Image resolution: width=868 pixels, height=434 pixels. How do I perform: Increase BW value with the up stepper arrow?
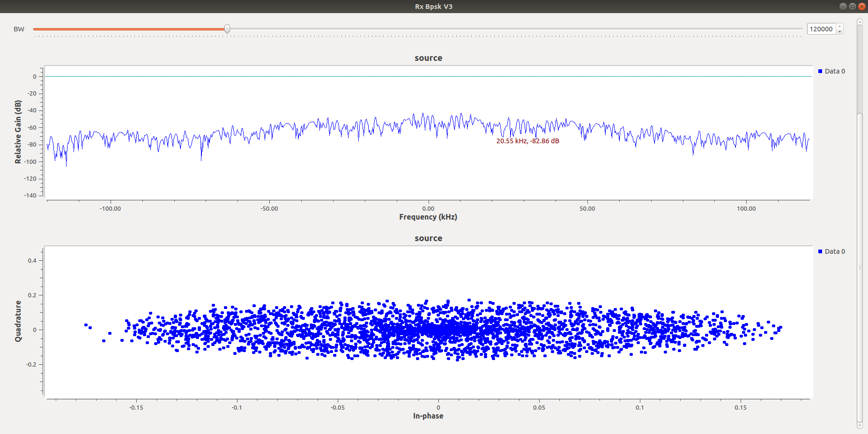(x=840, y=26)
